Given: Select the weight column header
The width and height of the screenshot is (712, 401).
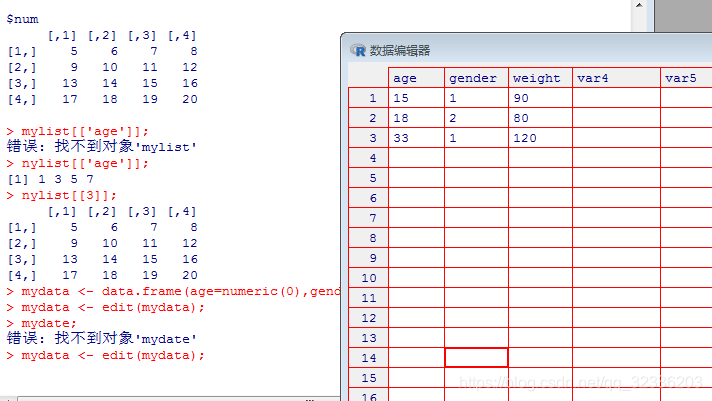Looking at the screenshot, I should [540, 78].
